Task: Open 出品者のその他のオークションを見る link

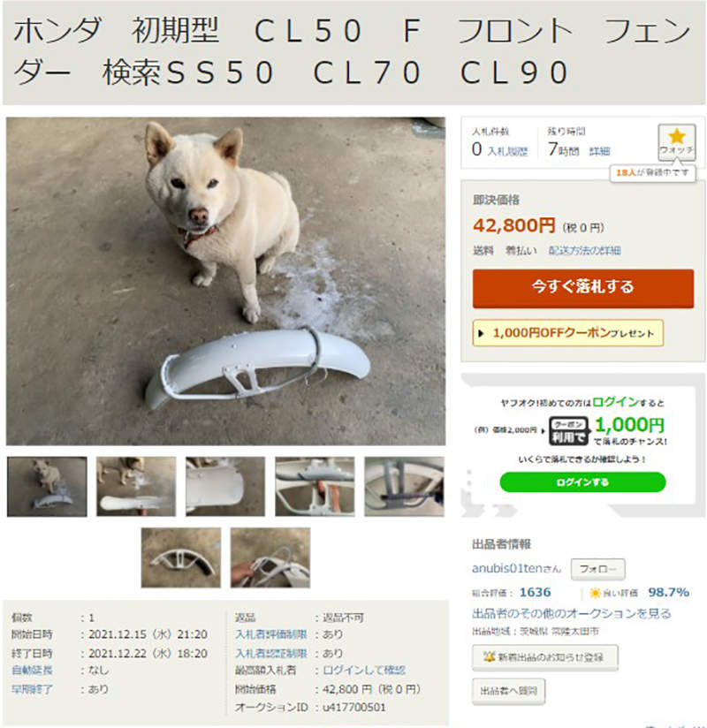Action: click(x=572, y=613)
